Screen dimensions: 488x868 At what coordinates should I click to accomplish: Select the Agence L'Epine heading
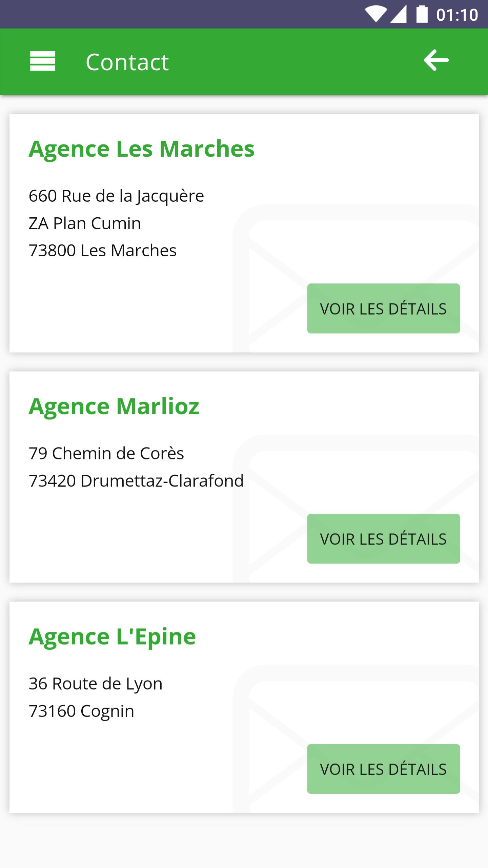112,636
